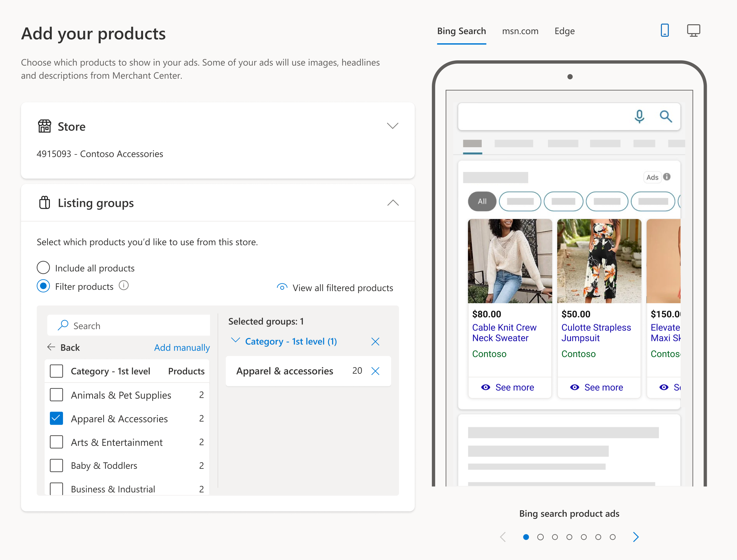Image resolution: width=737 pixels, height=560 pixels.
Task: Go to previous preview with left arrow
Action: pos(503,537)
